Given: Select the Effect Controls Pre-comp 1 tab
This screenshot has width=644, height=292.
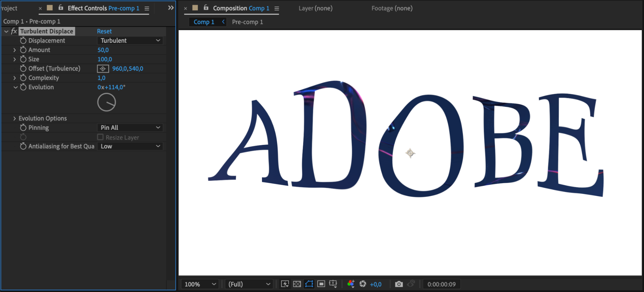Looking at the screenshot, I should tap(103, 8).
